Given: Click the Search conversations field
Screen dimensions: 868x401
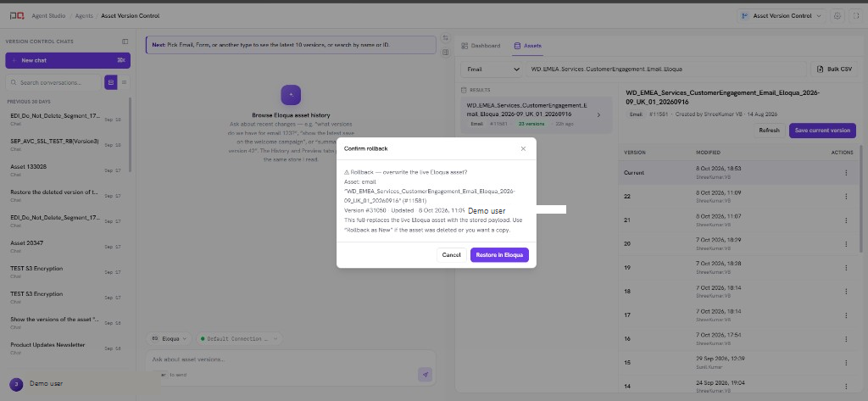Looking at the screenshot, I should tap(53, 82).
